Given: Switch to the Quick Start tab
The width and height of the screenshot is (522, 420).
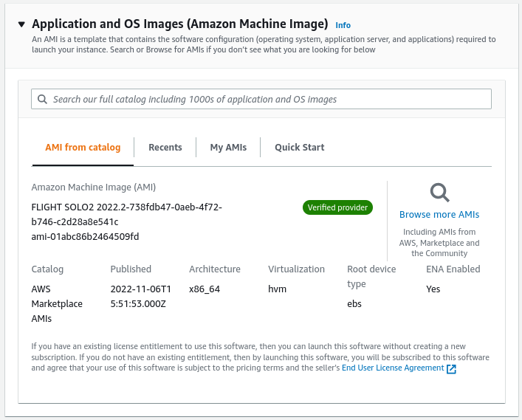Looking at the screenshot, I should click(x=299, y=147).
